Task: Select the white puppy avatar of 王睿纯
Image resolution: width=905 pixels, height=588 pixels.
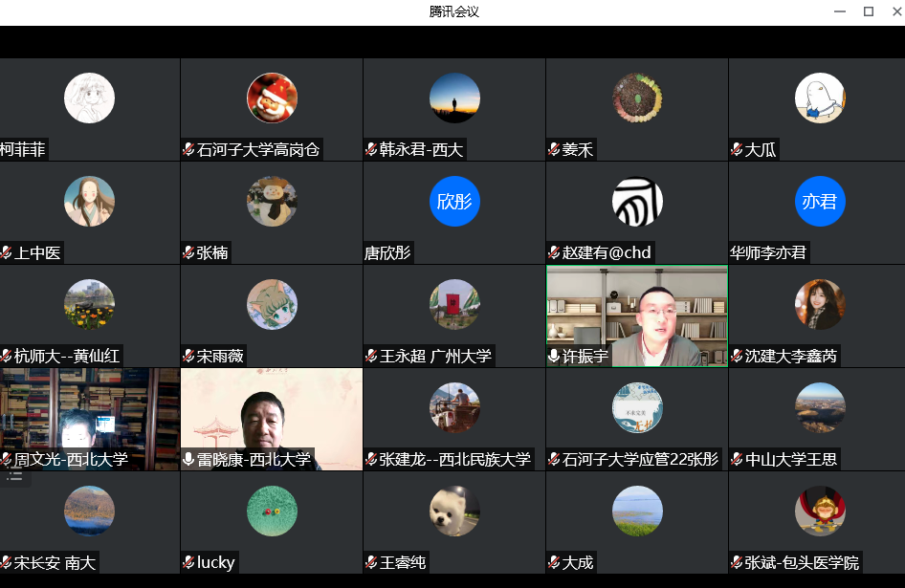Action: [454, 512]
